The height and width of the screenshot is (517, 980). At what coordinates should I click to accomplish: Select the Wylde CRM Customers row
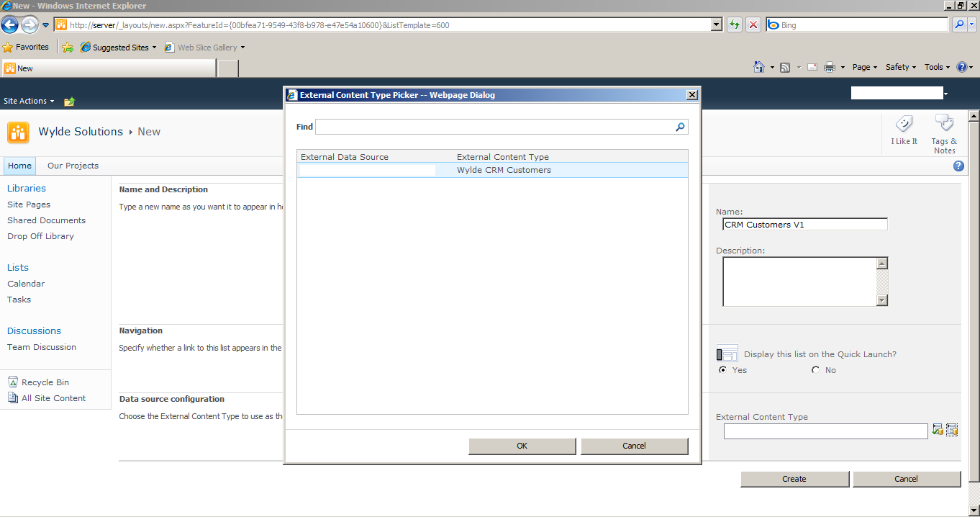point(504,169)
